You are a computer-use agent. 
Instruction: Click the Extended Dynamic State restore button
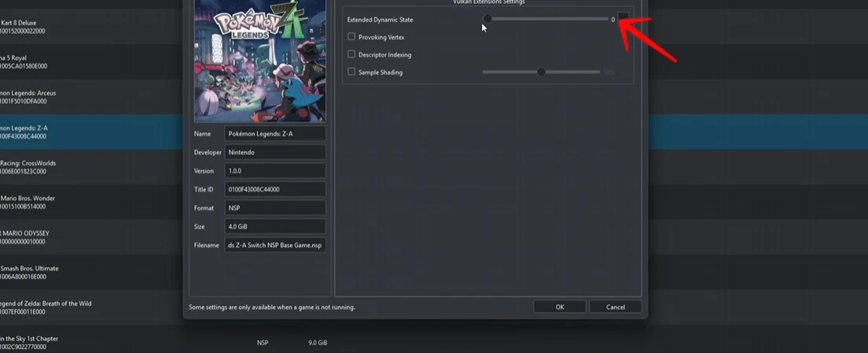(623, 17)
